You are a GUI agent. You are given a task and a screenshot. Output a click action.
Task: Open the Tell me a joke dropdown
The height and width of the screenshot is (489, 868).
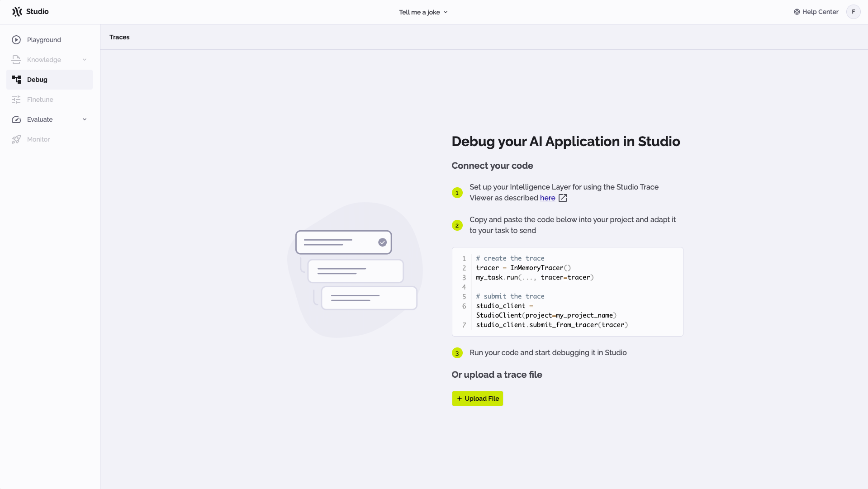pyautogui.click(x=423, y=12)
